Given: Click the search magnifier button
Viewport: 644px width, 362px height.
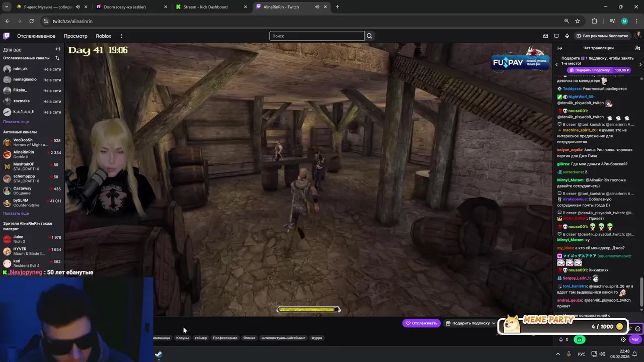Looking at the screenshot, I should point(369,36).
